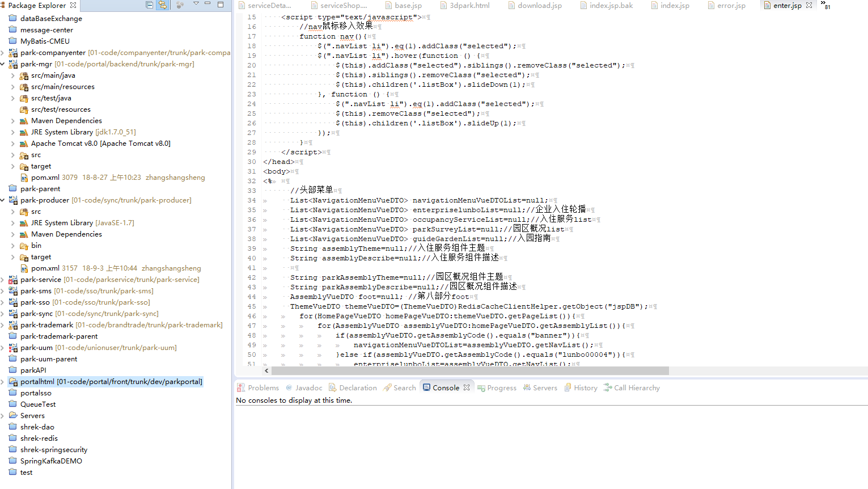Image resolution: width=868 pixels, height=489 pixels.
Task: Switch to the serviceDeta... editor tab
Action: coord(265,6)
